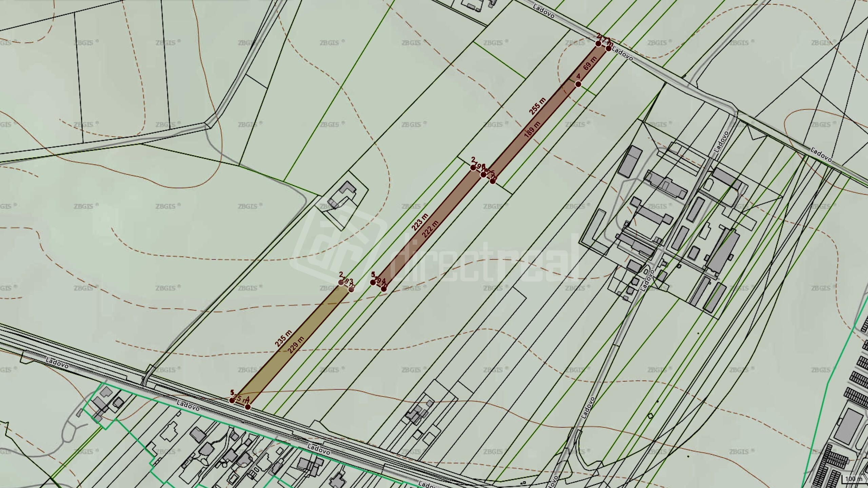Click the 69 m segment label
The height and width of the screenshot is (488, 868).
click(590, 63)
